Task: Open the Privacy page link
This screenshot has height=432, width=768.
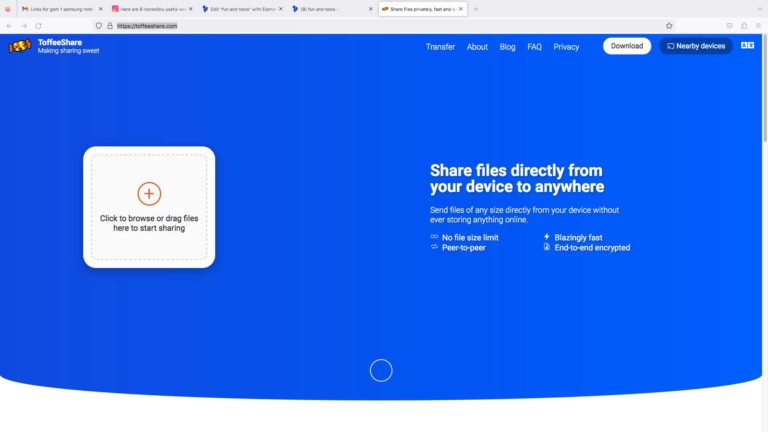Action: point(566,47)
